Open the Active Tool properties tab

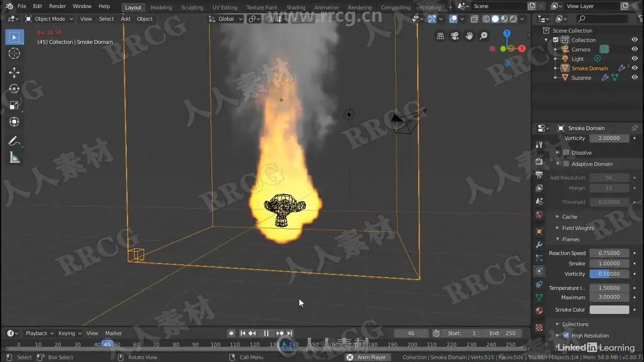point(539,145)
